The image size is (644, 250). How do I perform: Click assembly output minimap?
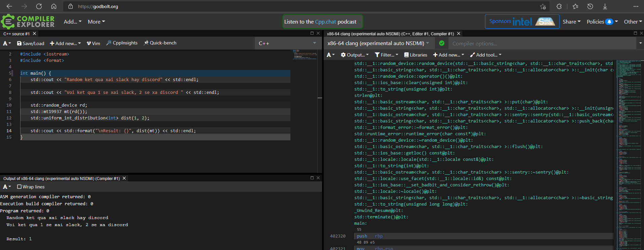click(629, 155)
